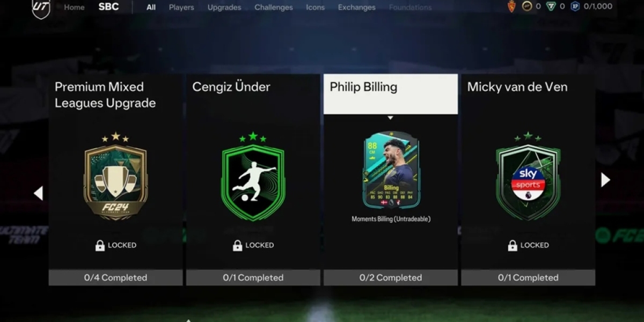Click the green FC points icon
Screen dimensions: 644x322
pyautogui.click(x=551, y=7)
